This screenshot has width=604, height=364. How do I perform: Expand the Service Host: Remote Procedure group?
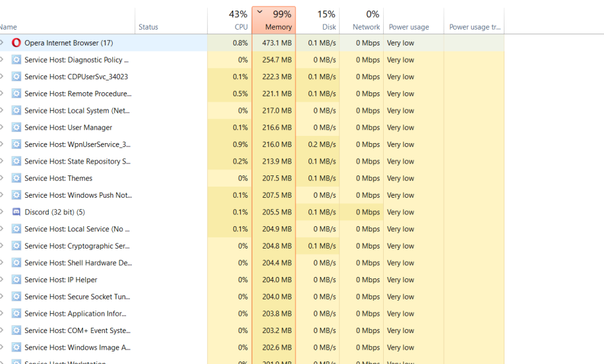(x=1, y=93)
